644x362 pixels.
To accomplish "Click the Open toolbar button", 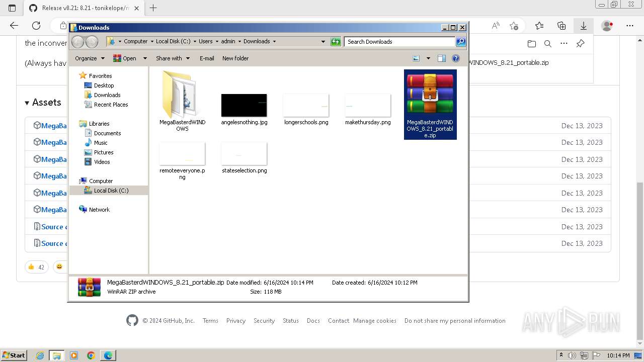I will (x=125, y=58).
